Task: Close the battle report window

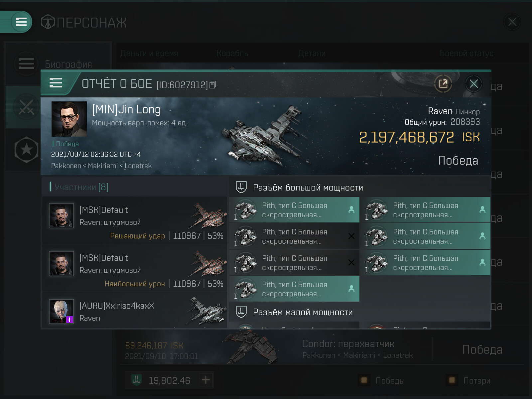Action: 473,83
